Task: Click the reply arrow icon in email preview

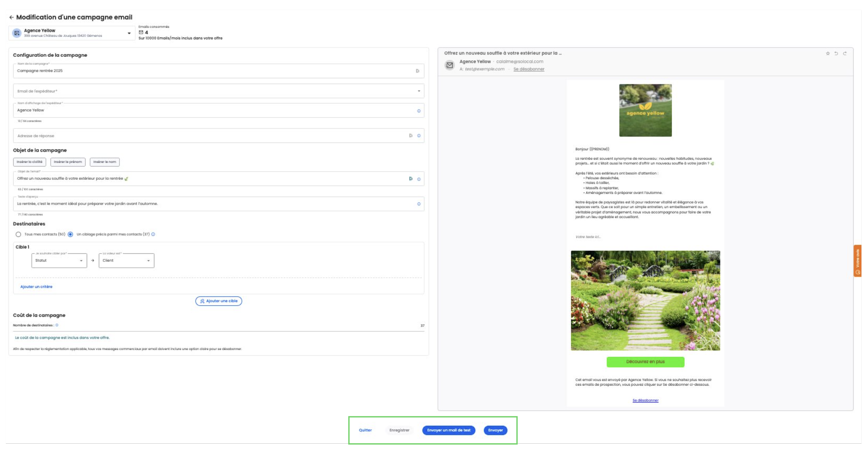Action: pos(836,54)
